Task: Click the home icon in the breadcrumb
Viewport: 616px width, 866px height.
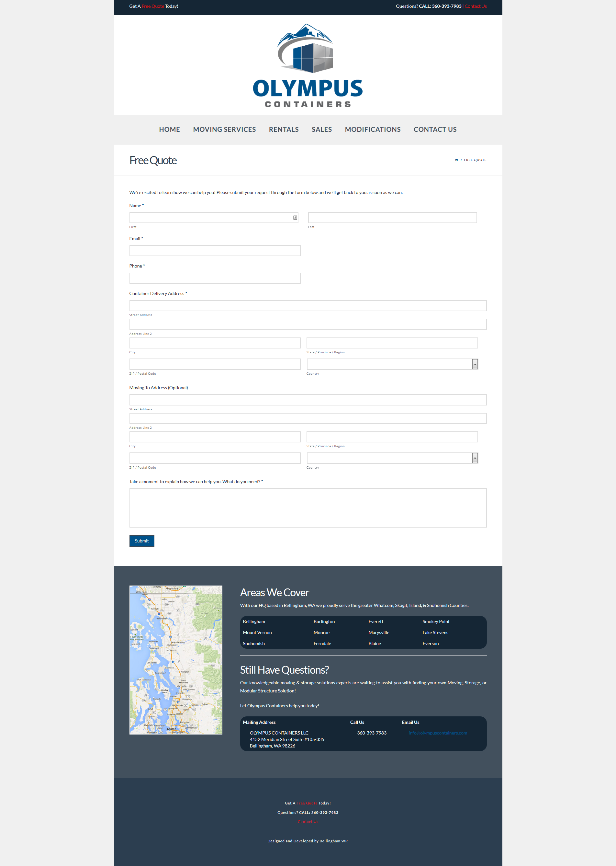Action: tap(456, 160)
